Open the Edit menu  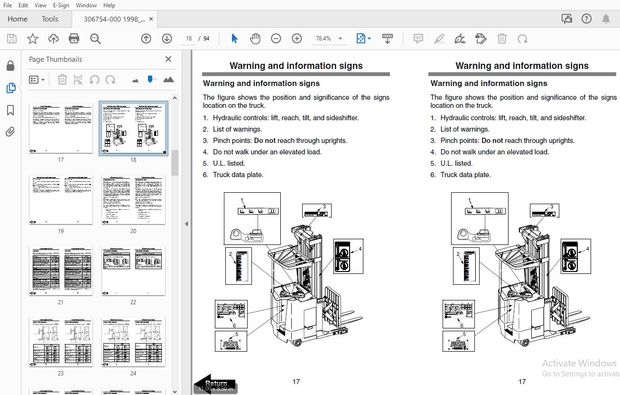click(x=23, y=5)
